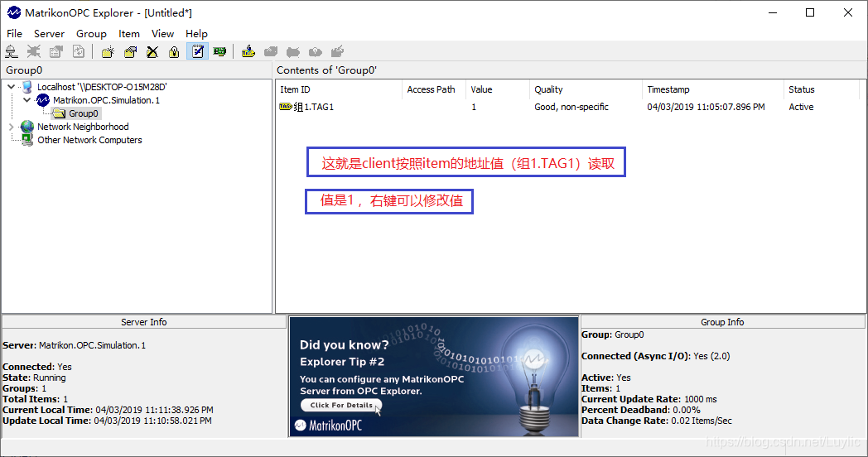Select Matrikon.OPC.Simulation.1 server in tree
868x457 pixels.
(106, 100)
